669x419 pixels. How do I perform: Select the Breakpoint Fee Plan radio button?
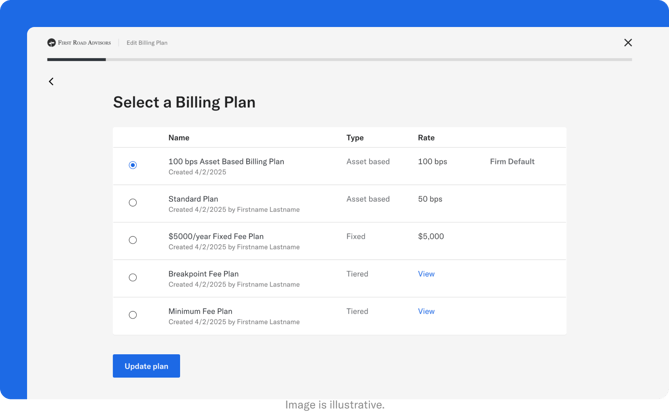[133, 278]
